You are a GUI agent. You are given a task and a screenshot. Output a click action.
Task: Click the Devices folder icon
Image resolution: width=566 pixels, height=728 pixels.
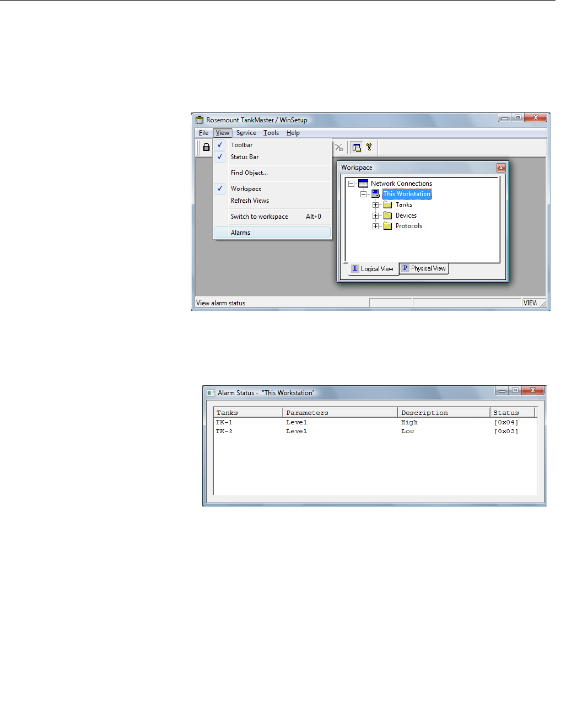[387, 215]
